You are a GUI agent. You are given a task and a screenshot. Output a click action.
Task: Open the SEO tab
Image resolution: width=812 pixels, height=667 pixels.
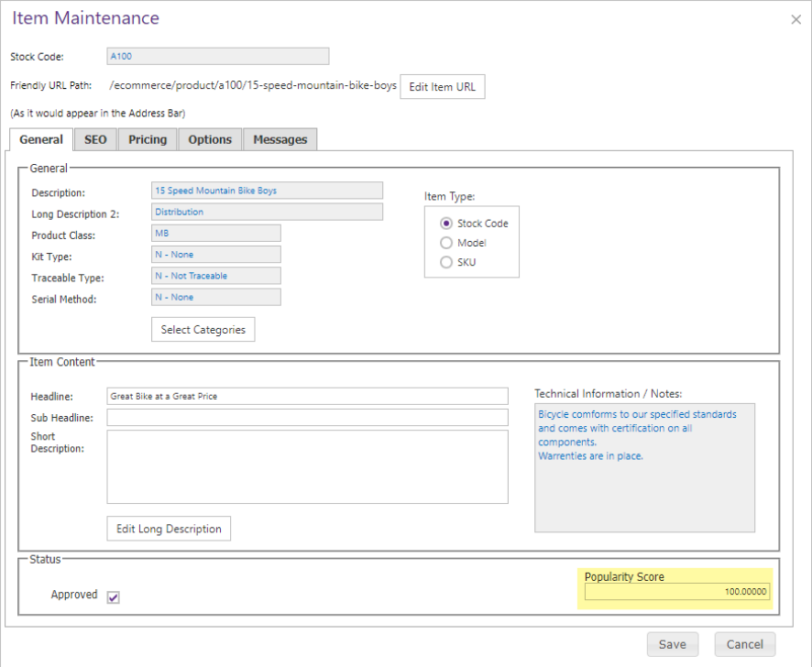pos(95,139)
